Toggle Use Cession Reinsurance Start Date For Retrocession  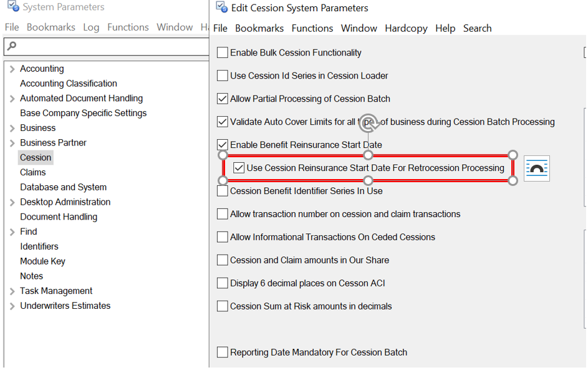[x=239, y=168]
